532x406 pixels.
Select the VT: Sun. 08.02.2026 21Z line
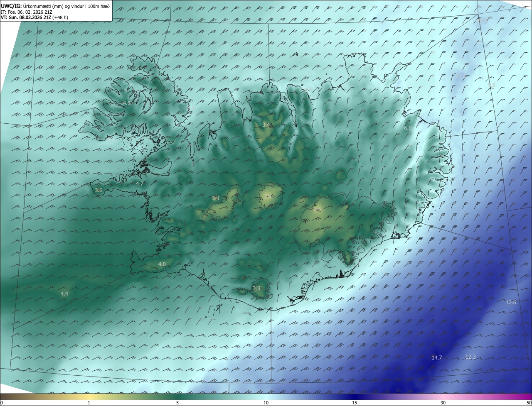click(x=34, y=17)
